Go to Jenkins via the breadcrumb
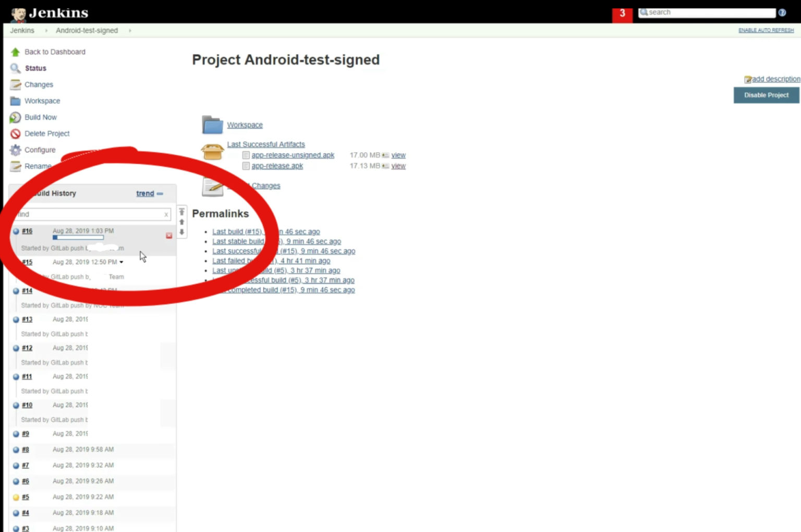Image resolution: width=801 pixels, height=532 pixels. point(22,31)
